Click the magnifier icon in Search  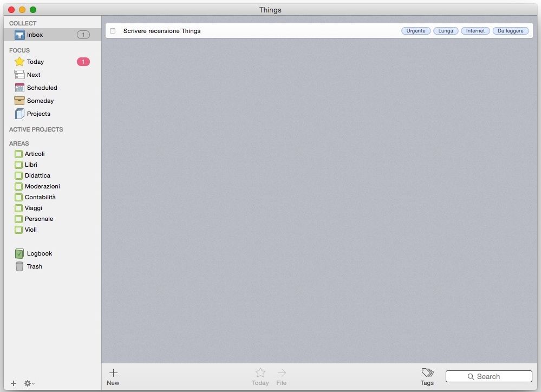pos(471,376)
